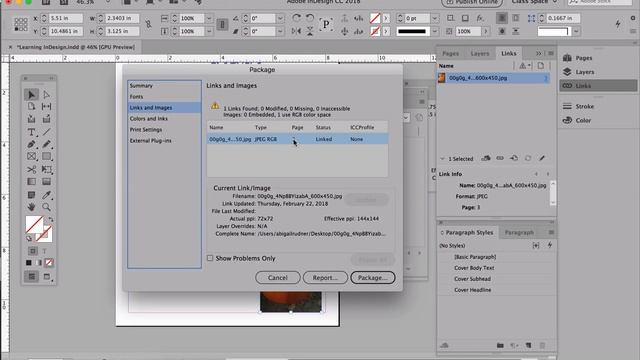Select Fonts in Package dialog
Viewport: 640px width, 360px height.
136,97
